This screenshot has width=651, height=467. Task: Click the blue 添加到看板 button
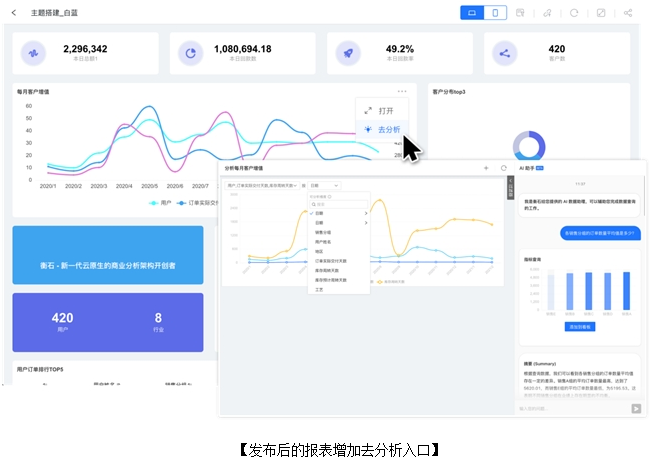[x=580, y=327]
